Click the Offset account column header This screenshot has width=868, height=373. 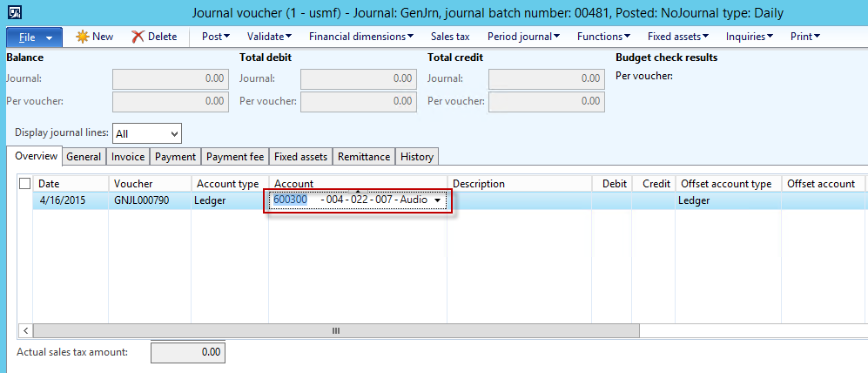[823, 184]
